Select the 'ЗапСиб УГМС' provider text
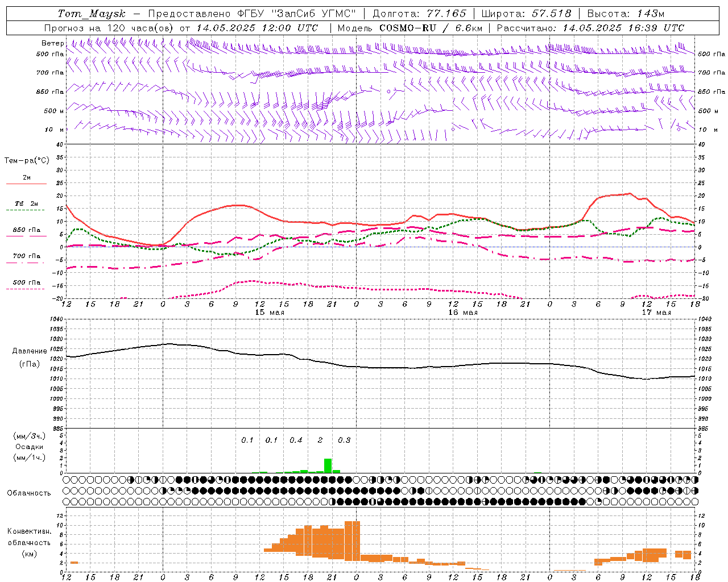 click(x=314, y=14)
